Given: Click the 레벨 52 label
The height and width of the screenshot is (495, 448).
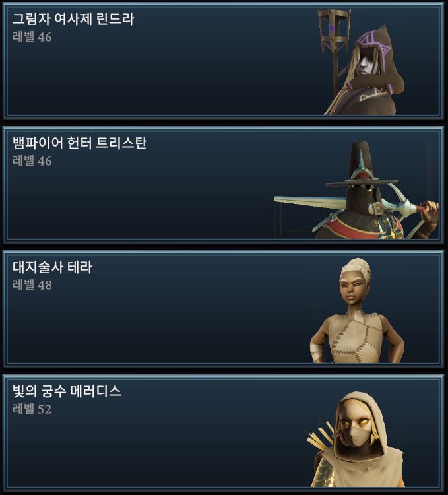Looking at the screenshot, I should [32, 409].
